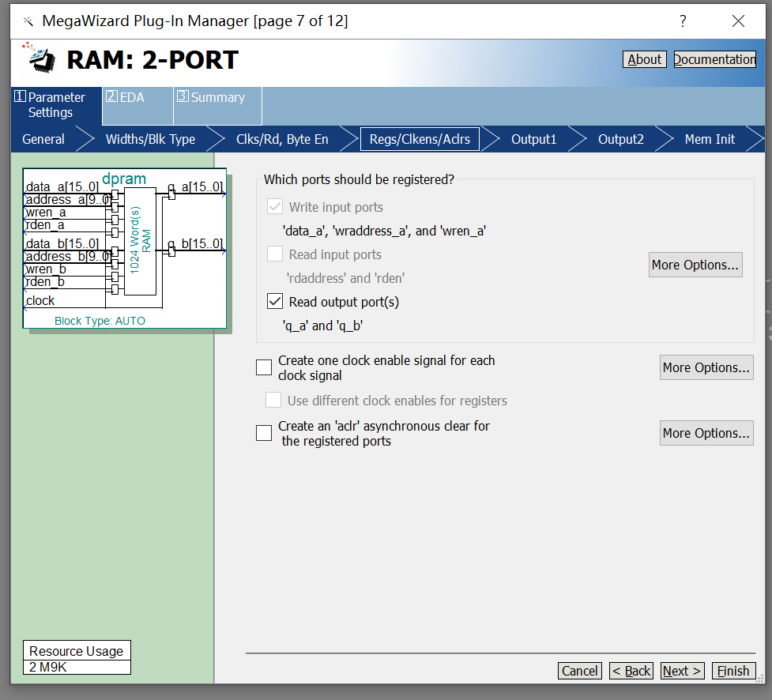
Task: Switch to the EDA tab
Action: (132, 97)
